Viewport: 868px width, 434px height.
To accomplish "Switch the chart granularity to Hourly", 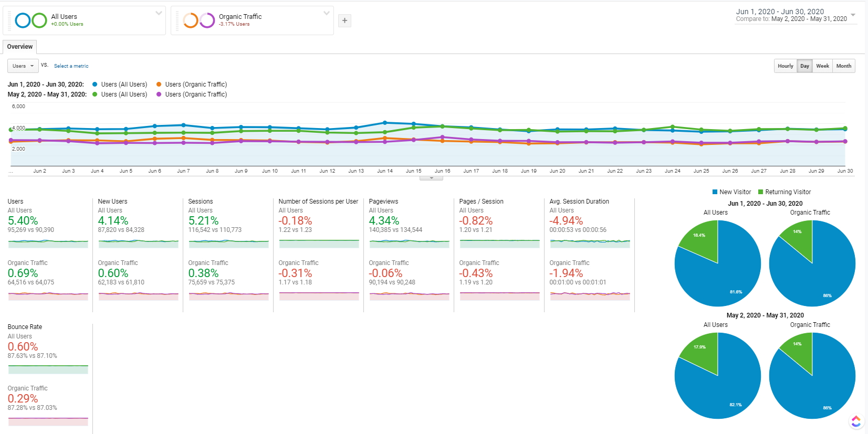I will 785,66.
